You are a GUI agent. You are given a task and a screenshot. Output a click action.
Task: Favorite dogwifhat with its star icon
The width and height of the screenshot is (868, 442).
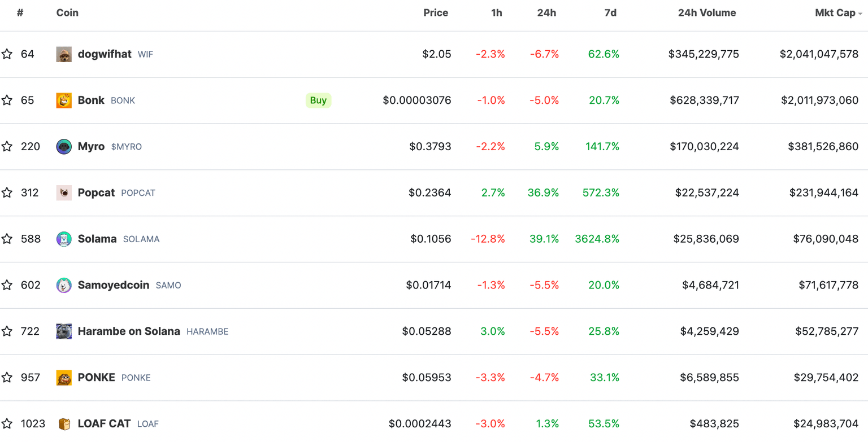pyautogui.click(x=7, y=54)
